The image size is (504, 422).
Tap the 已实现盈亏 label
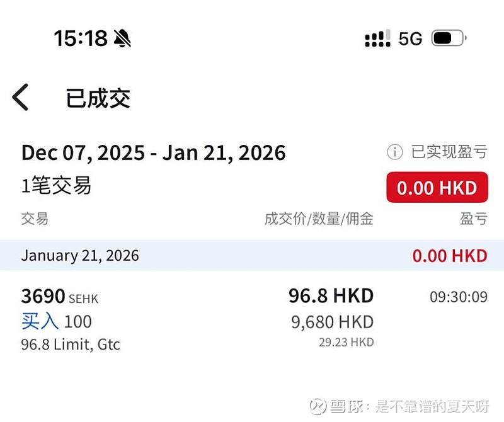[449, 152]
